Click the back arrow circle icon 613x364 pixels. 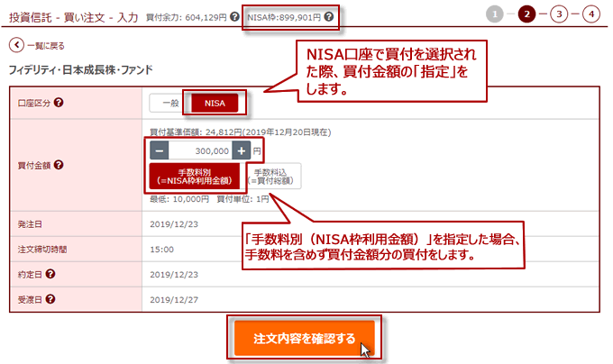(16, 45)
